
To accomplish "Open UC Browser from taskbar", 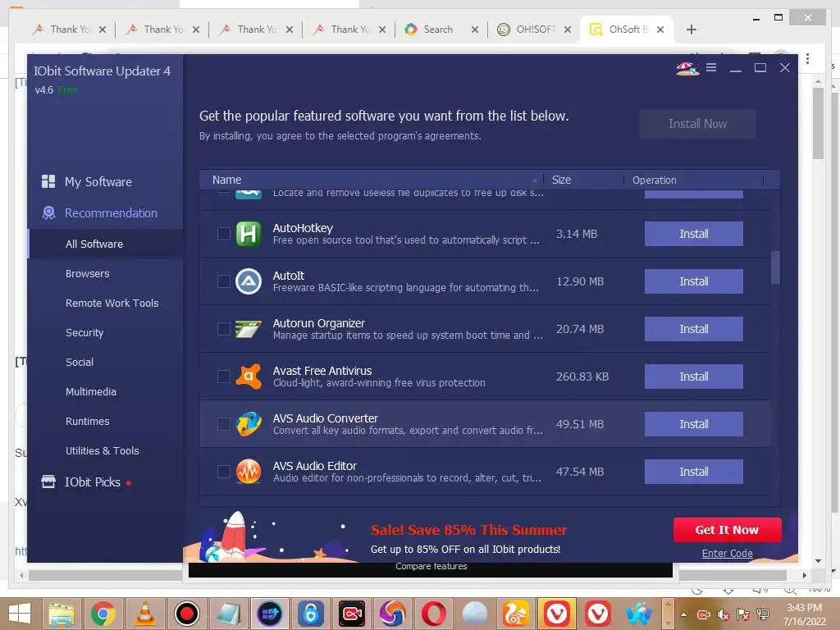I will point(515,614).
